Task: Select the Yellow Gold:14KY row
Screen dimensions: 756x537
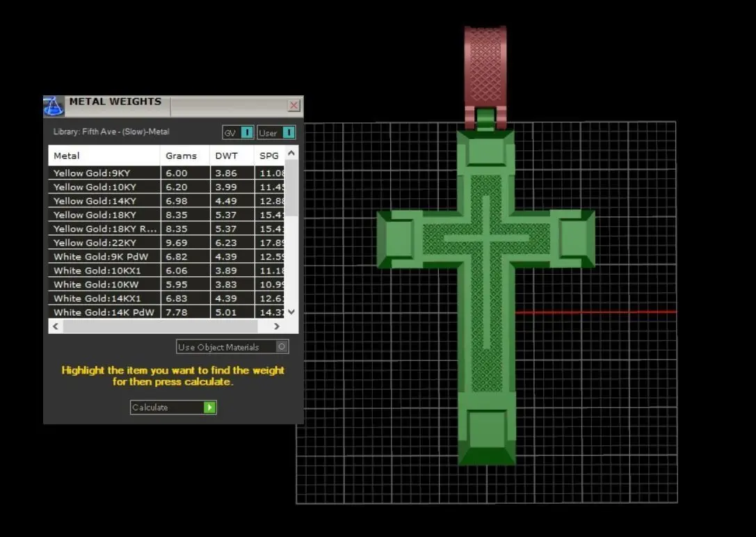Action: click(166, 201)
